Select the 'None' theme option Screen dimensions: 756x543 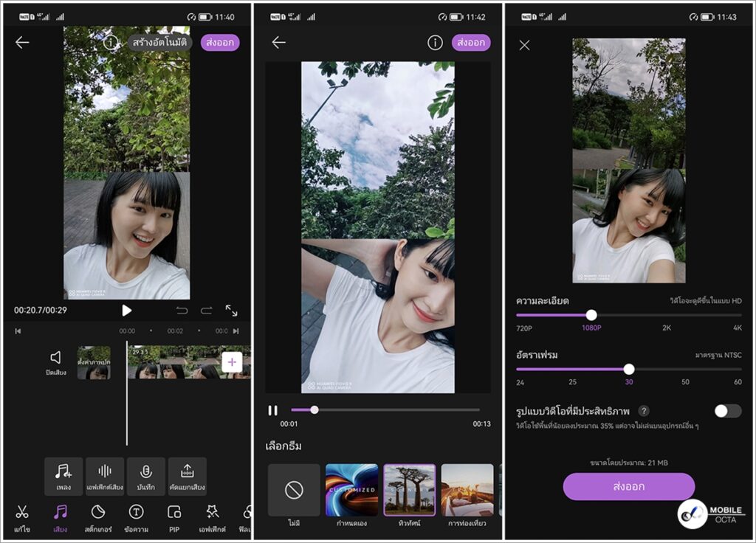click(x=294, y=490)
